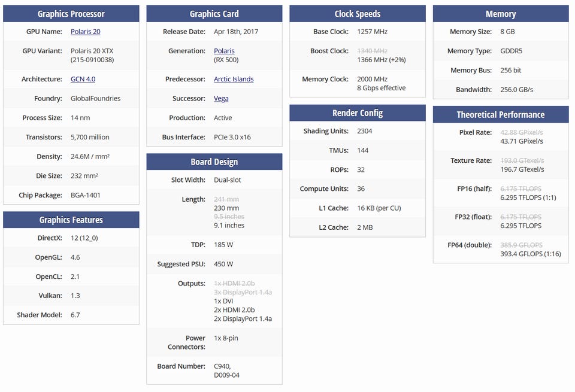Click the '8 Gbps effective' memory clock text
This screenshot has width=575, height=392.
(382, 88)
